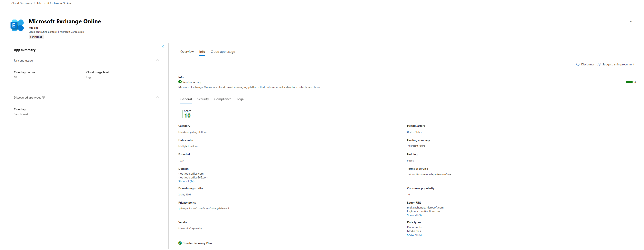
Task: Click the Disaster Recovery Plan checkmark icon
Action: pos(180,243)
